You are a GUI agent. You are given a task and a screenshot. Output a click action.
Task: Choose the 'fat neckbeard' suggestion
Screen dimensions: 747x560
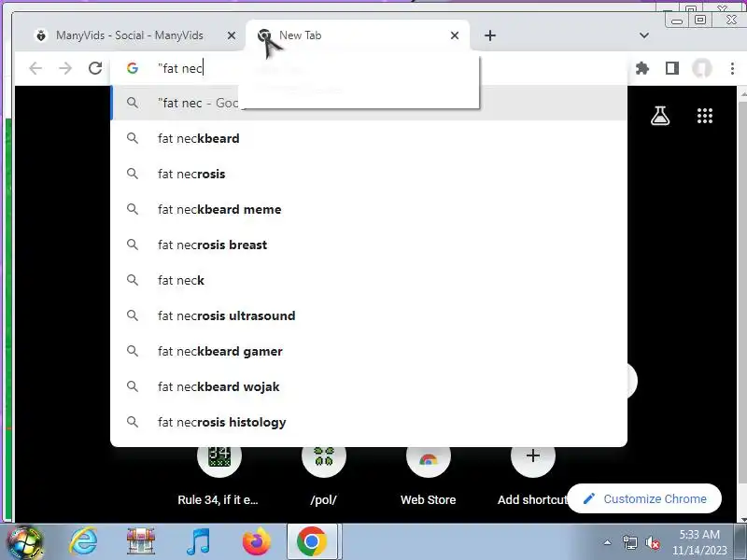pos(369,138)
